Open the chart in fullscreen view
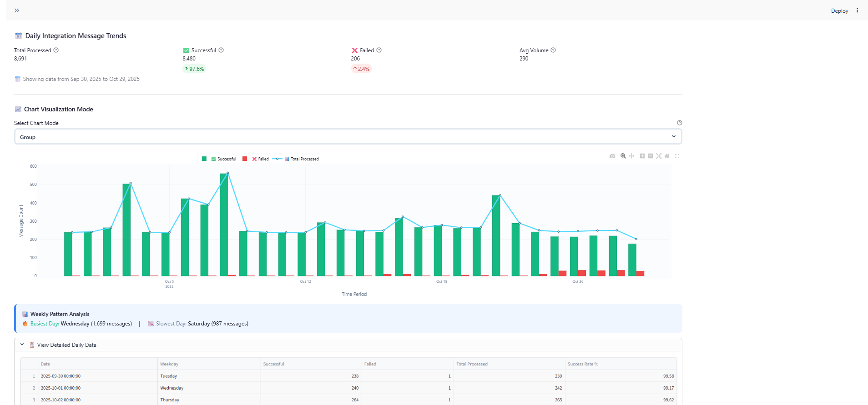 tap(677, 156)
